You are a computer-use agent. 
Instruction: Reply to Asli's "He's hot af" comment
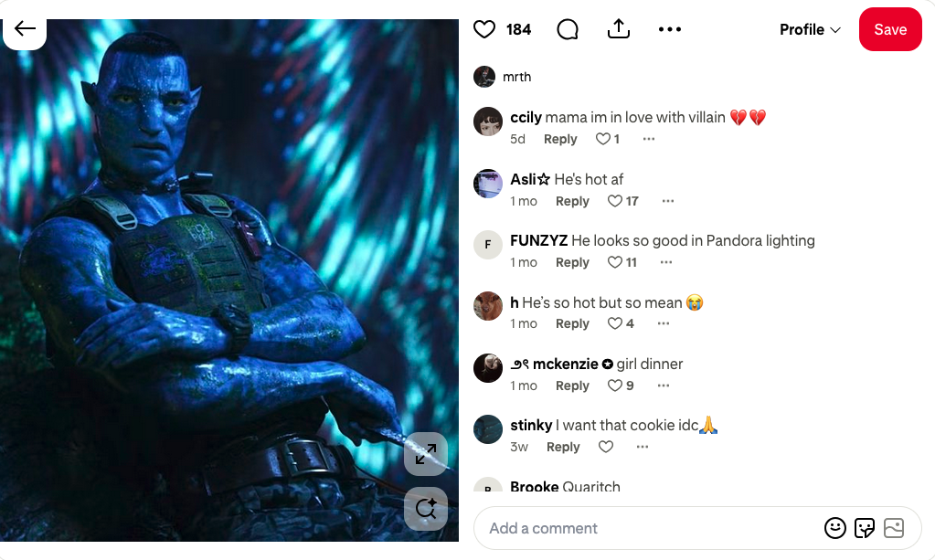pos(572,201)
